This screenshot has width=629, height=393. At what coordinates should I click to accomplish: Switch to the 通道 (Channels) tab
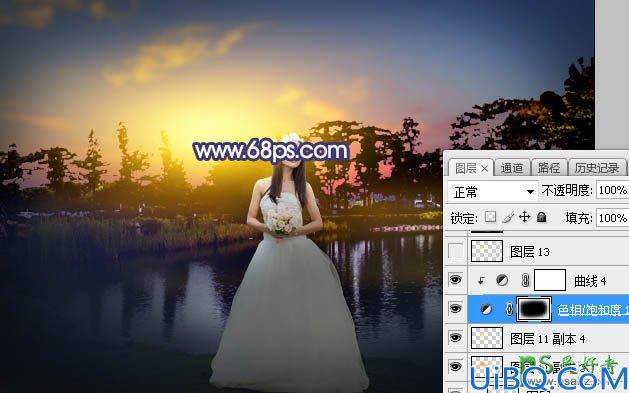point(512,168)
